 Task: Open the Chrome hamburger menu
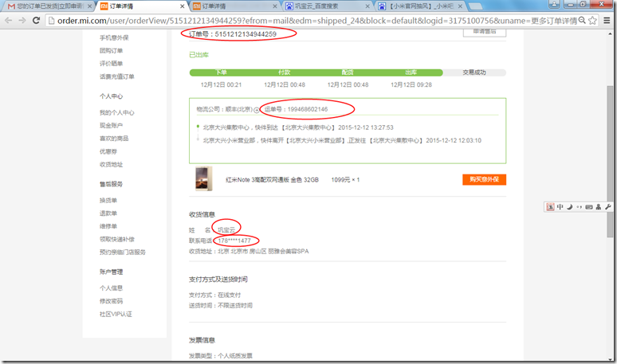pyautogui.click(x=607, y=21)
